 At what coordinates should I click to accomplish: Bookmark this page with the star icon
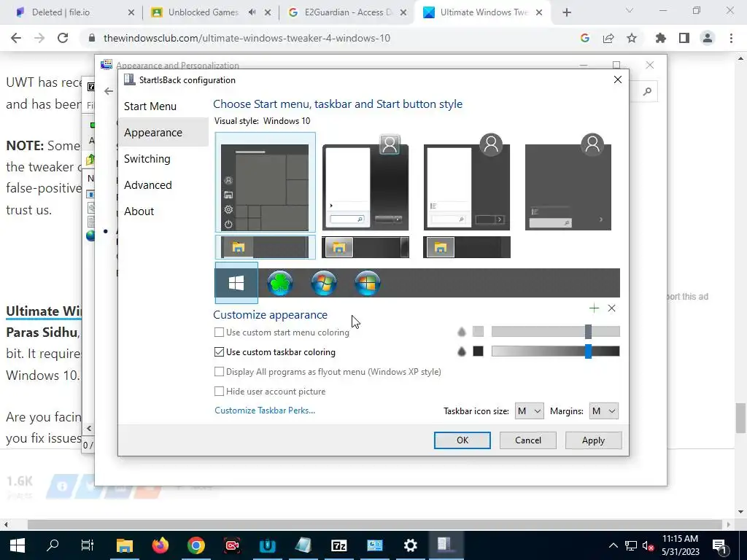[632, 38]
